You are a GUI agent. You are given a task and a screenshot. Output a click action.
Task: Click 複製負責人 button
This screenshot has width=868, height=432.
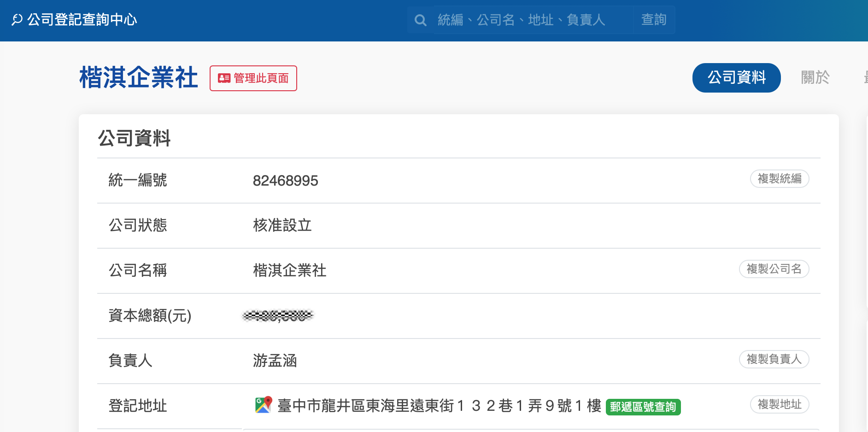tap(774, 359)
